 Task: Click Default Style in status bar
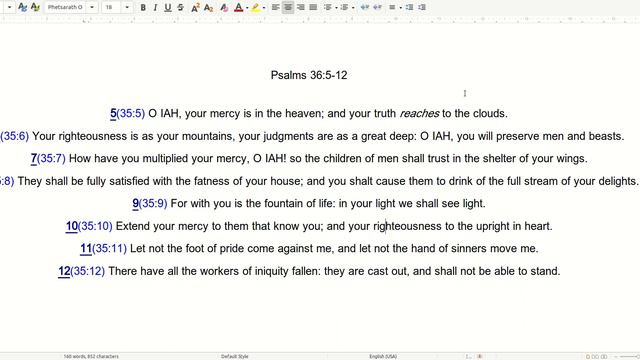(x=235, y=356)
